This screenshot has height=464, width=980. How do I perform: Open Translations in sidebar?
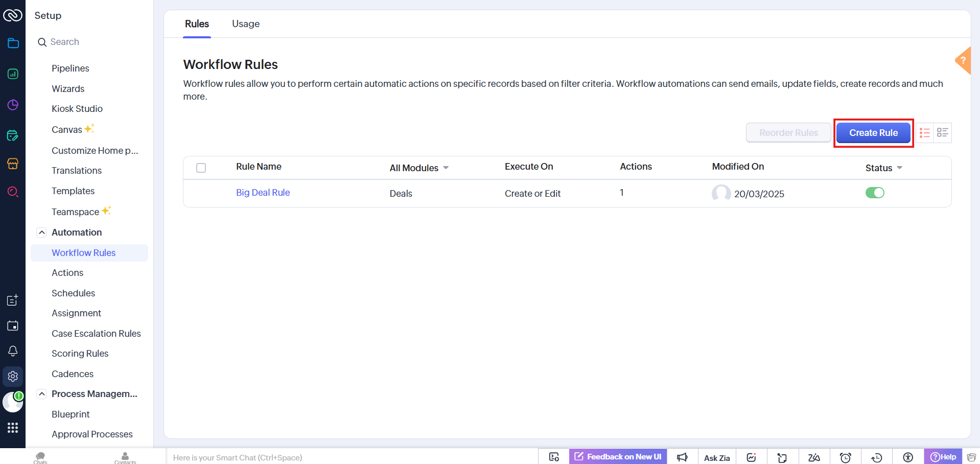click(77, 171)
